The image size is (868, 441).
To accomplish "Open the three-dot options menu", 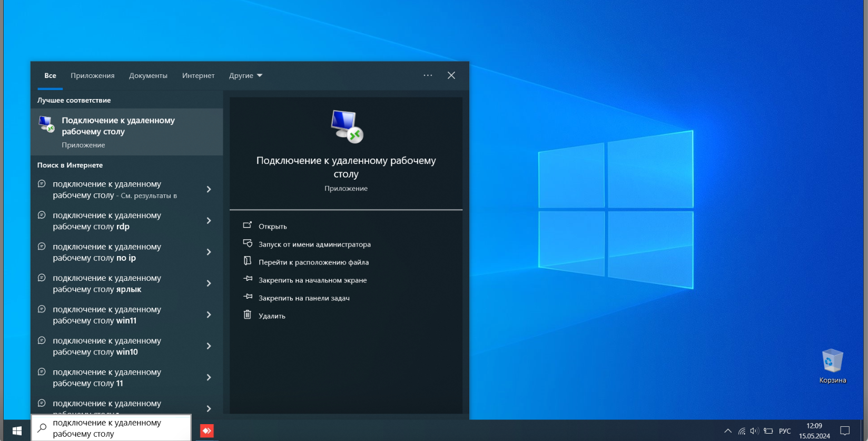I will (428, 75).
